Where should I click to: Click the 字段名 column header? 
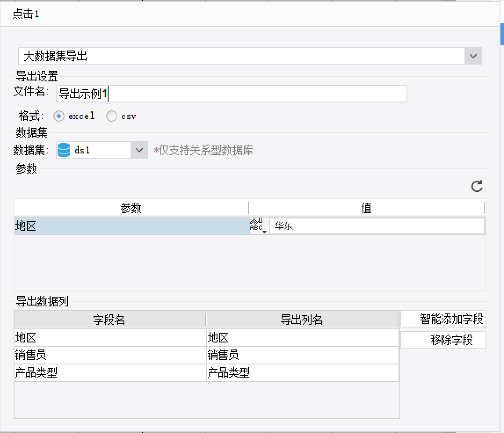pyautogui.click(x=110, y=320)
